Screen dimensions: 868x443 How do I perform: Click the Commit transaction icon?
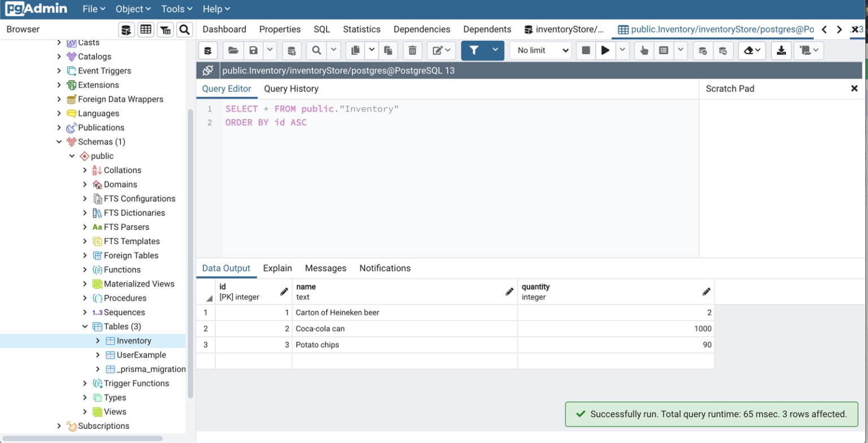coord(703,50)
